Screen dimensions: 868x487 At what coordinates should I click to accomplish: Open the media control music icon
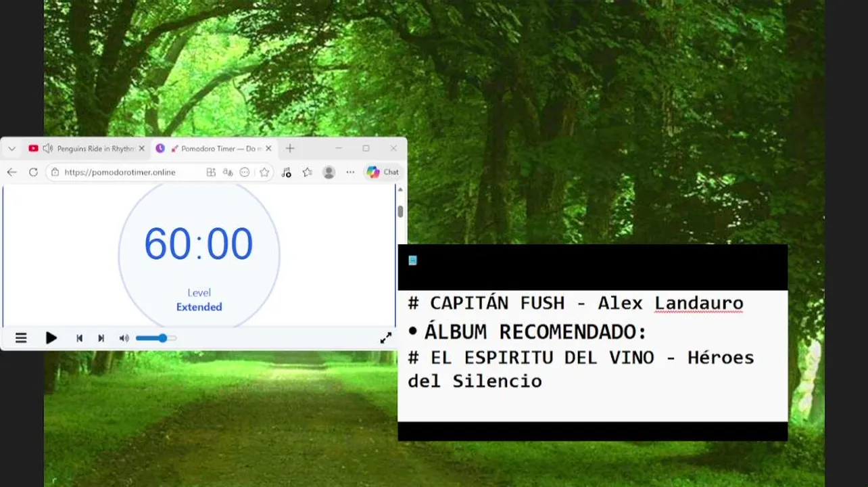286,172
